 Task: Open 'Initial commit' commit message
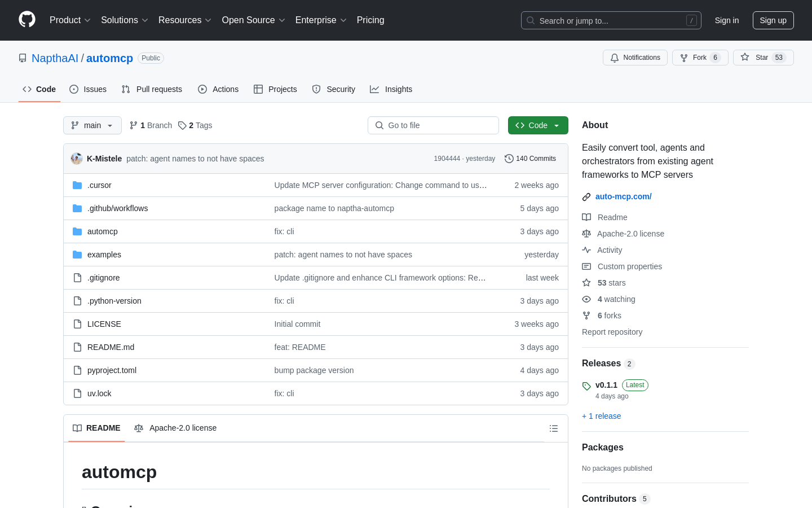pyautogui.click(x=297, y=324)
